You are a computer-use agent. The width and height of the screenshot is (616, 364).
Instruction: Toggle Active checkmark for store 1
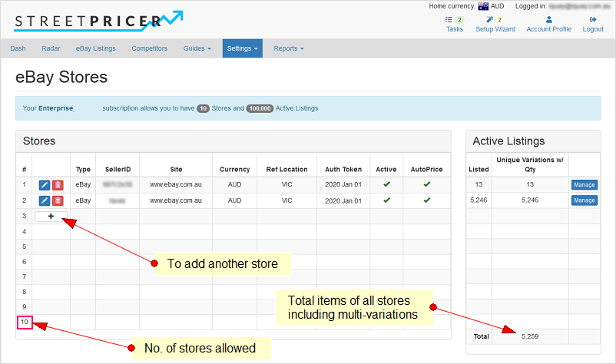[x=386, y=185]
